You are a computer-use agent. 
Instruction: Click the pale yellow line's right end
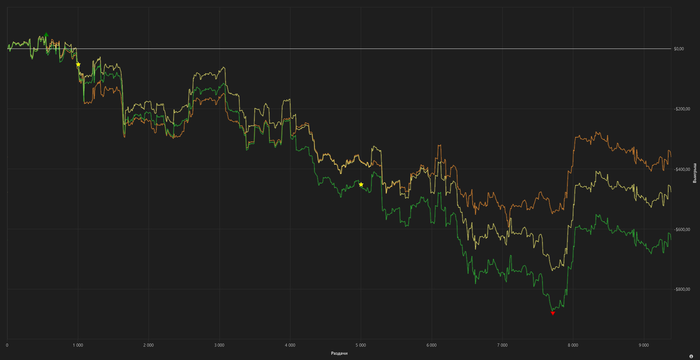point(671,192)
